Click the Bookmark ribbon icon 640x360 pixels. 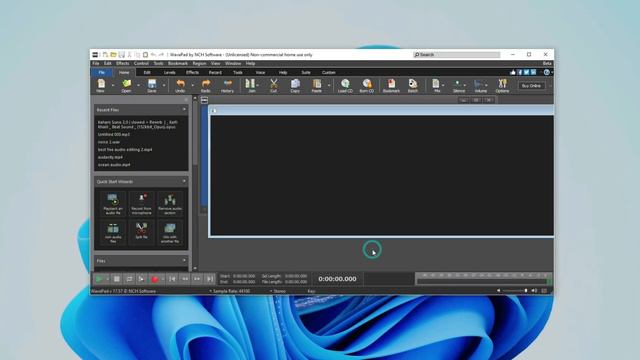[x=391, y=85]
